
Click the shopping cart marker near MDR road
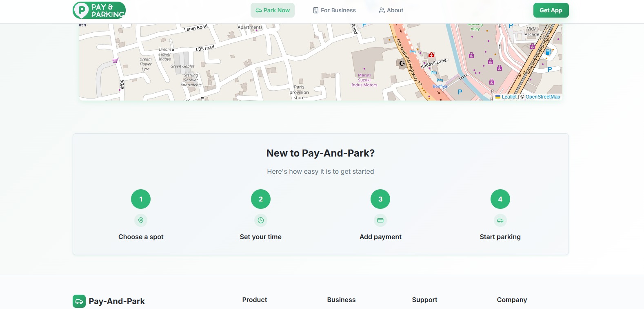point(115,61)
